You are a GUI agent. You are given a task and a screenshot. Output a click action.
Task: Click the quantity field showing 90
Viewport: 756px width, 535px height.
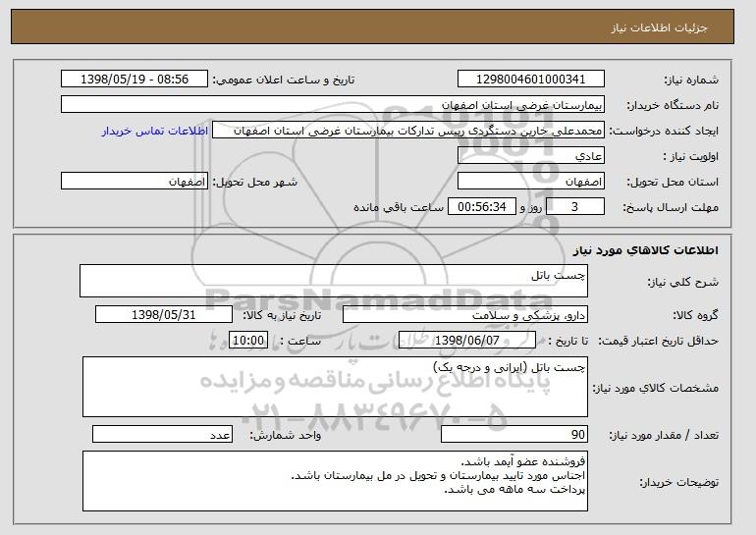point(514,434)
